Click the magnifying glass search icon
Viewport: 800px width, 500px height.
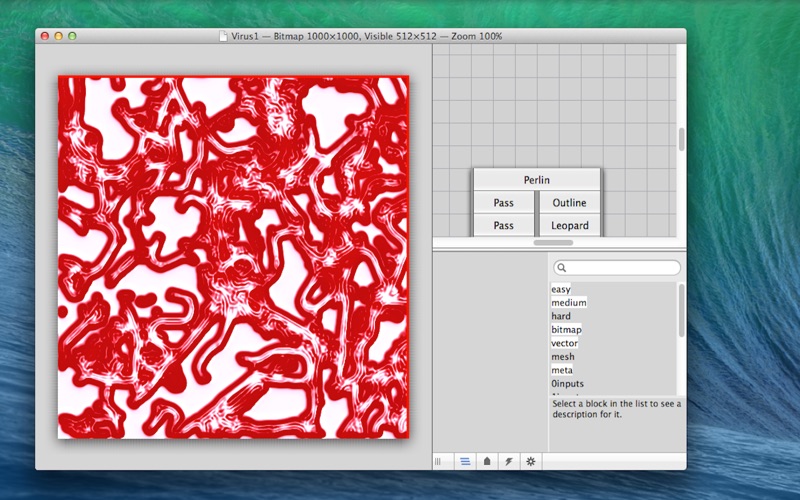click(x=562, y=268)
